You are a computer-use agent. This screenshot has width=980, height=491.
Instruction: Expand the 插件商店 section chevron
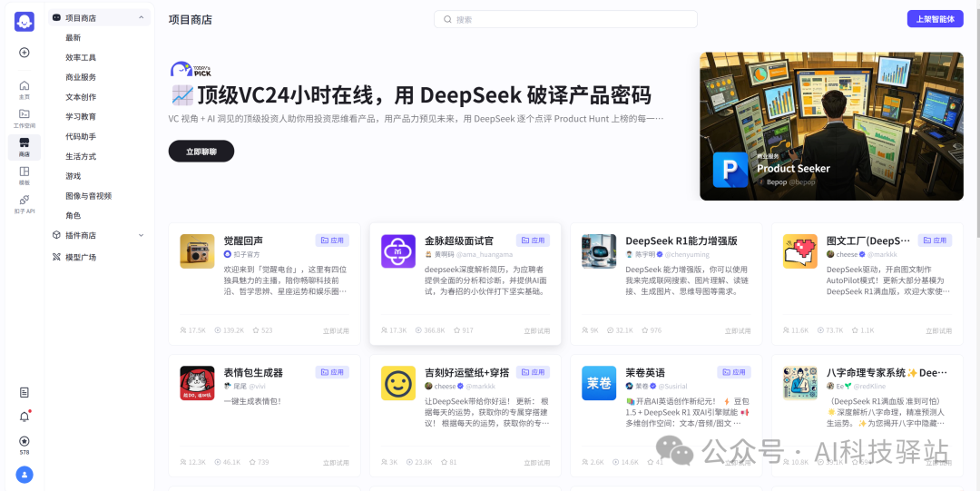[x=141, y=235]
